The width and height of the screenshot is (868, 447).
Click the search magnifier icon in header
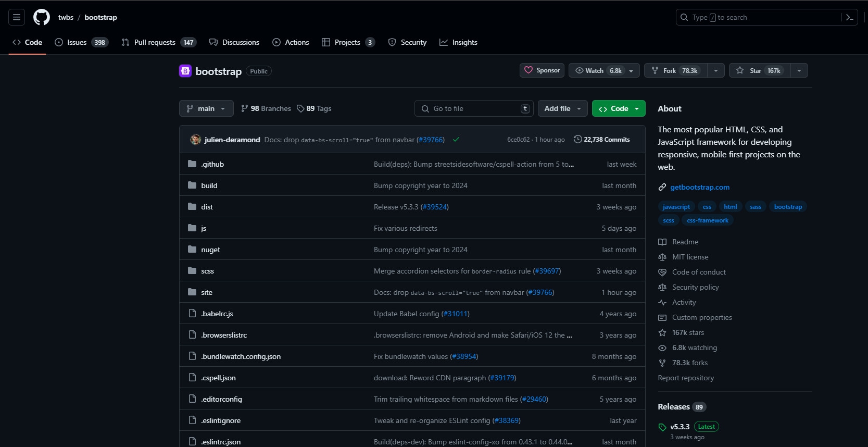click(x=684, y=17)
